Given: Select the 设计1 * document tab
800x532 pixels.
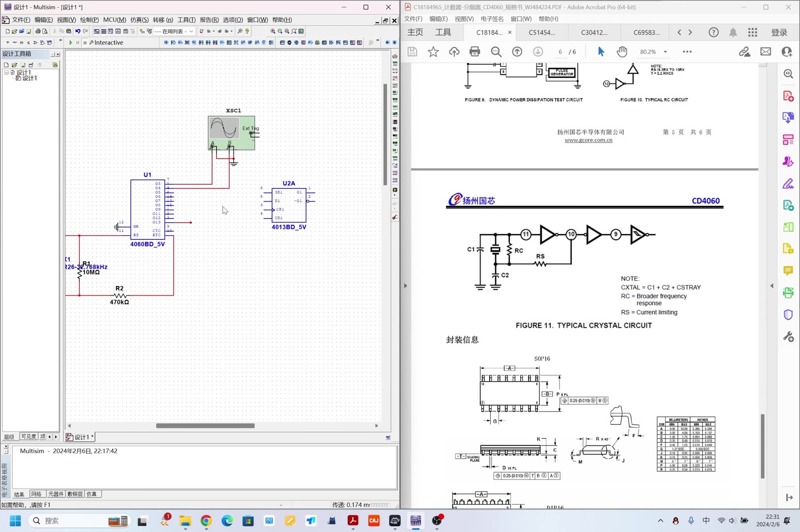Looking at the screenshot, I should 79,437.
